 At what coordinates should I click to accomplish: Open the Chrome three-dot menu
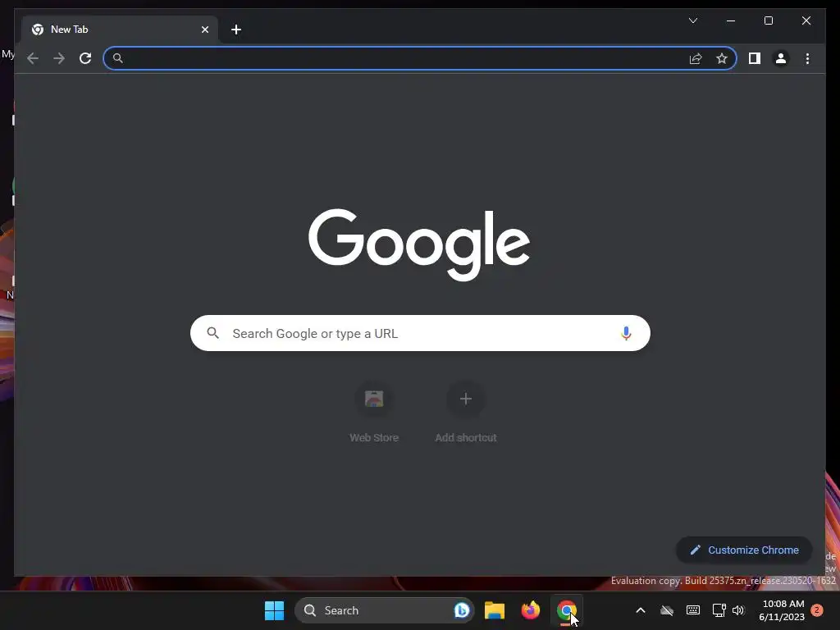807,58
